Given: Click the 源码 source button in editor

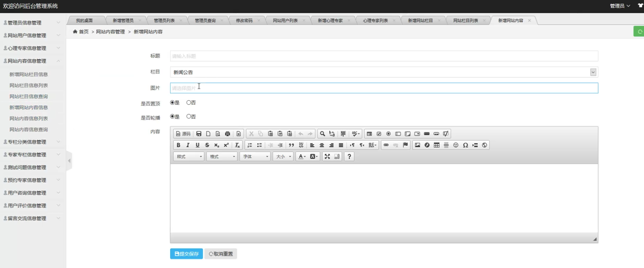Looking at the screenshot, I should 183,134.
